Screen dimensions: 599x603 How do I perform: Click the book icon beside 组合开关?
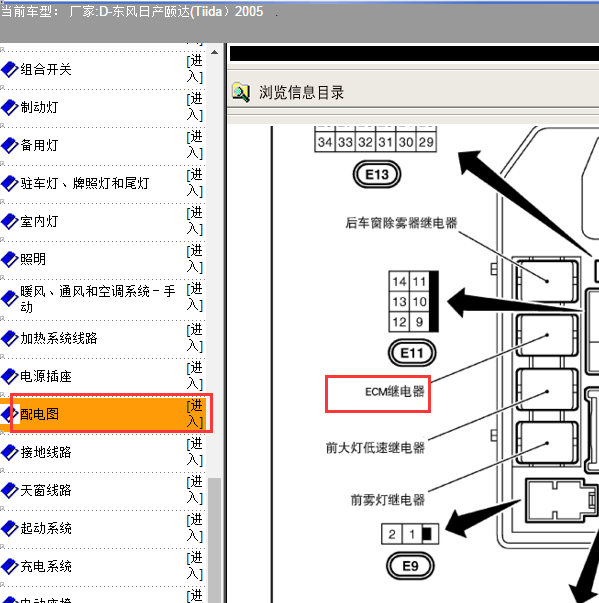point(10,70)
